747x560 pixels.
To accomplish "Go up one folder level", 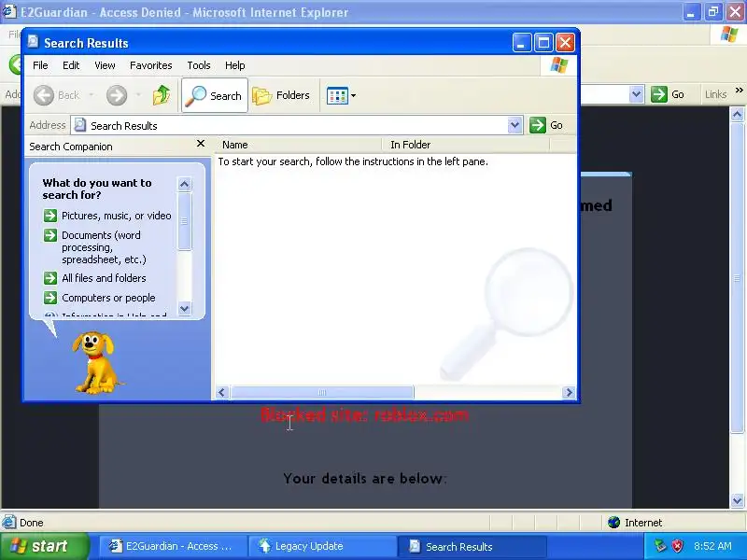I will (x=162, y=95).
